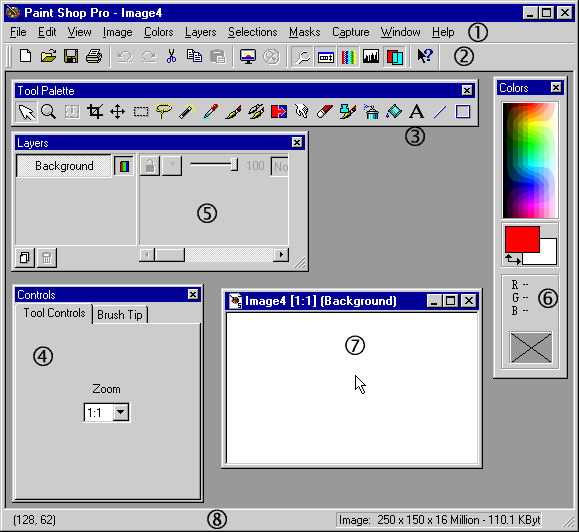The width and height of the screenshot is (579, 532).
Task: Toggle the Control Palette toolbar button
Action: tap(326, 56)
